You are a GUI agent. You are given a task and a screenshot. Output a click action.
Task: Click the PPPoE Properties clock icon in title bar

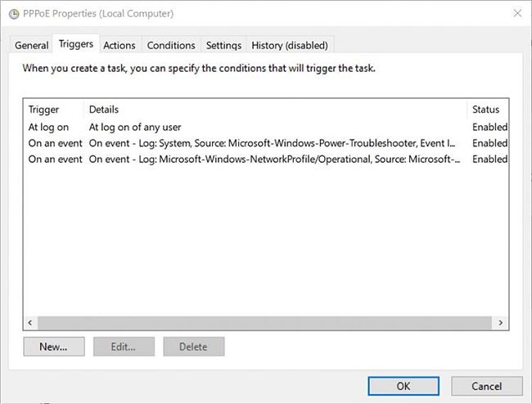14,14
